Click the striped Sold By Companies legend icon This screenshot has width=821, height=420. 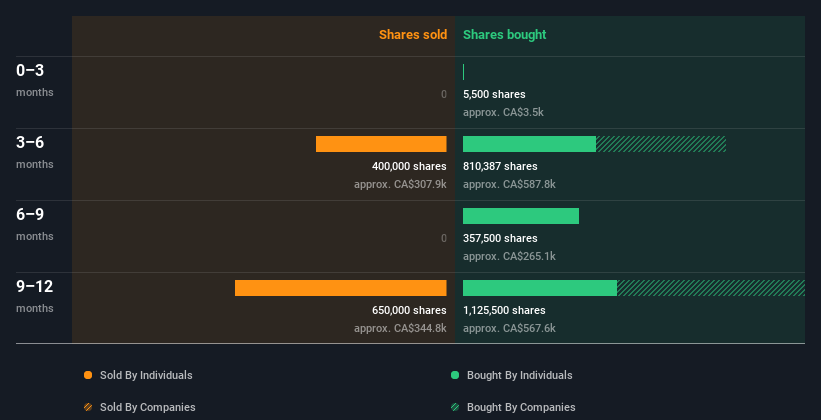click(88, 407)
